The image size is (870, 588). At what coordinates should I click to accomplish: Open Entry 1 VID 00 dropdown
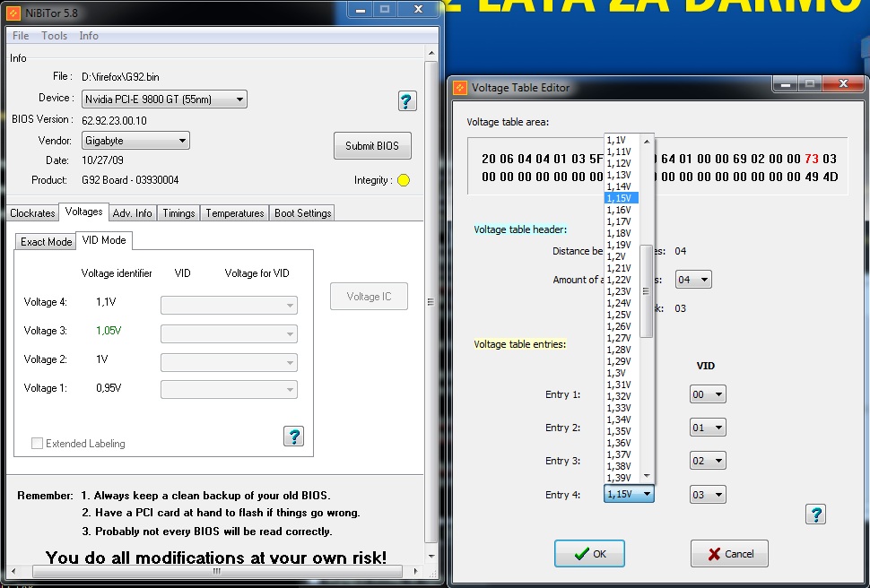708,394
